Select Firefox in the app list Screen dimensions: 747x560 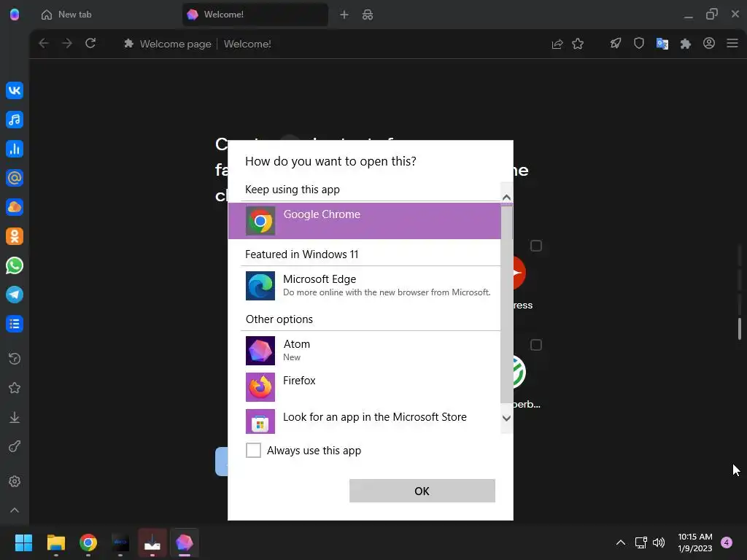click(365, 386)
